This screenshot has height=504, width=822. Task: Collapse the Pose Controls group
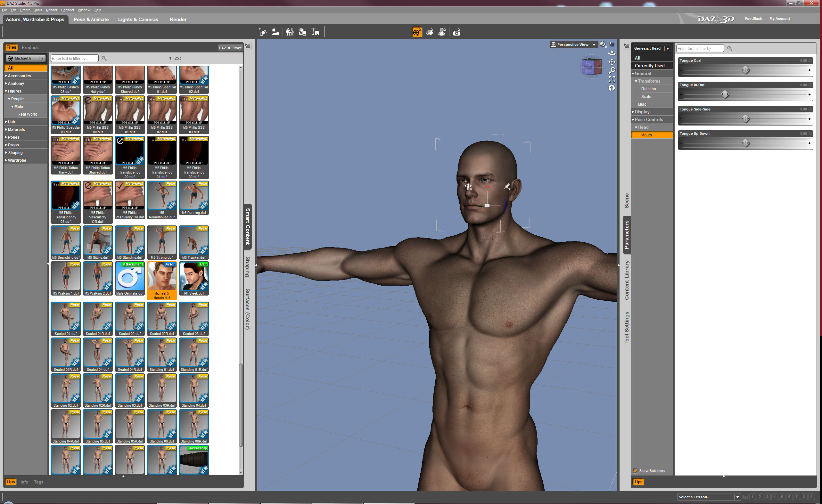pos(633,120)
